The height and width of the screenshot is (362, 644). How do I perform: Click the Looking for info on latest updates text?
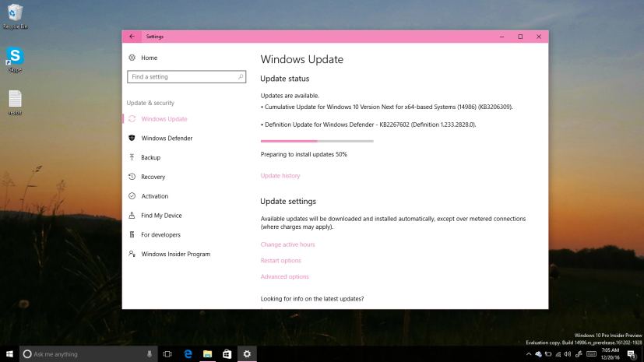[x=312, y=299]
